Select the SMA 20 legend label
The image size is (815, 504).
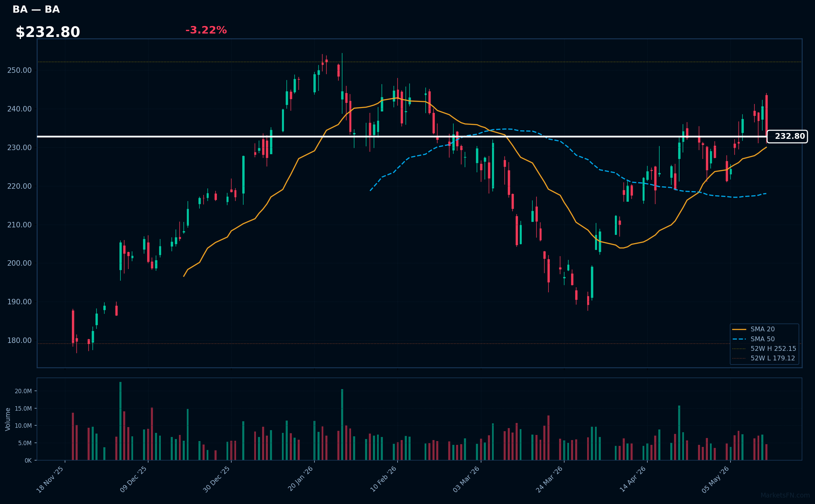coord(763,329)
